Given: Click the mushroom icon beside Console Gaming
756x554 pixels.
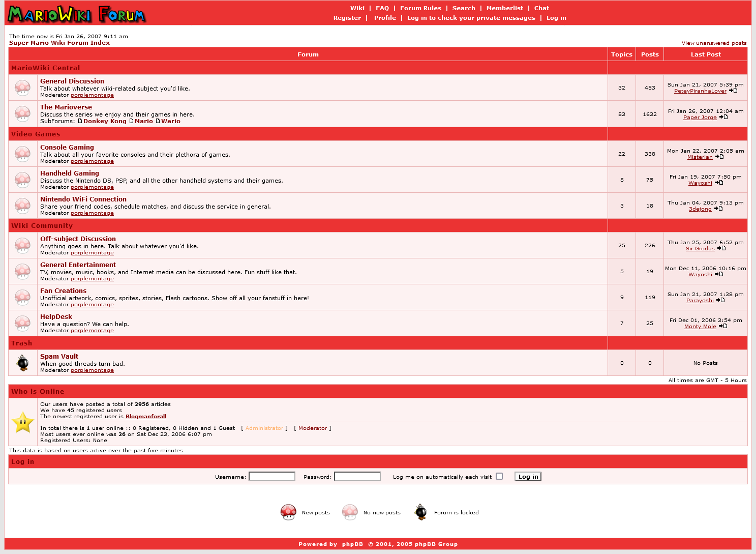Looking at the screenshot, I should 22,154.
